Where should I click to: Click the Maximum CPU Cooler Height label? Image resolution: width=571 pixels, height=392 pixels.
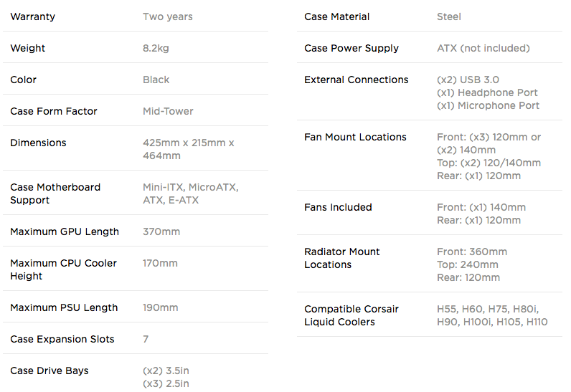click(63, 269)
